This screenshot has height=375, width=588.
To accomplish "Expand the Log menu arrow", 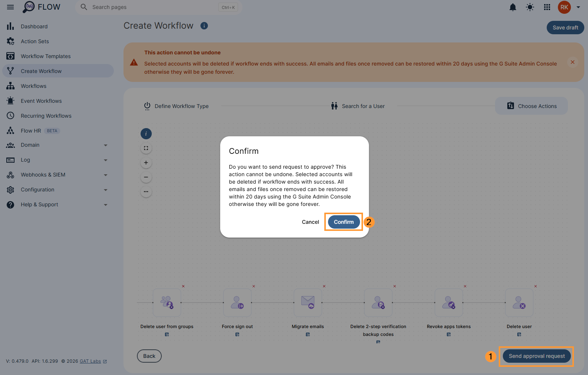I will pyautogui.click(x=106, y=160).
